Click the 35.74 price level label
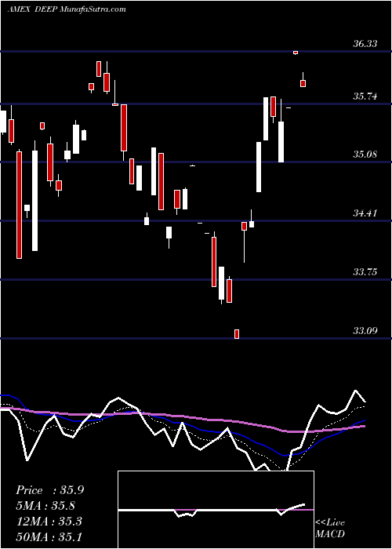The width and height of the screenshot is (392, 549). (x=365, y=96)
